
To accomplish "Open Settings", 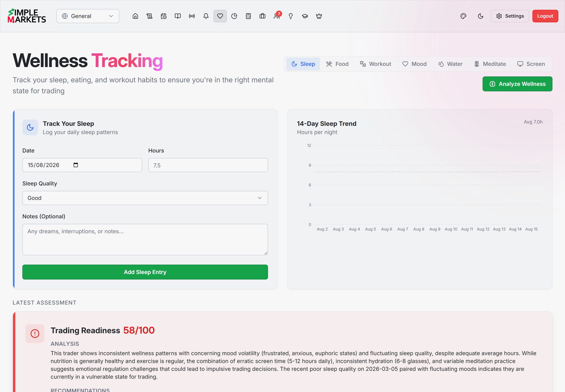I will pos(510,16).
